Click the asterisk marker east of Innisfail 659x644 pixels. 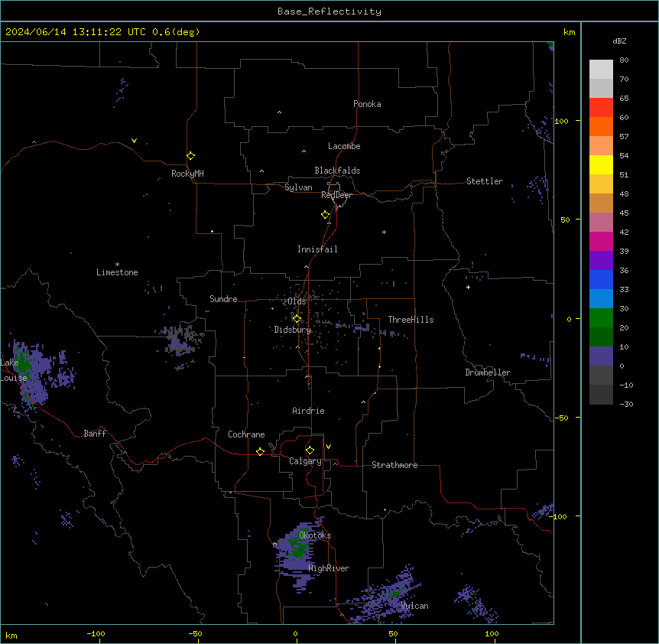click(384, 232)
